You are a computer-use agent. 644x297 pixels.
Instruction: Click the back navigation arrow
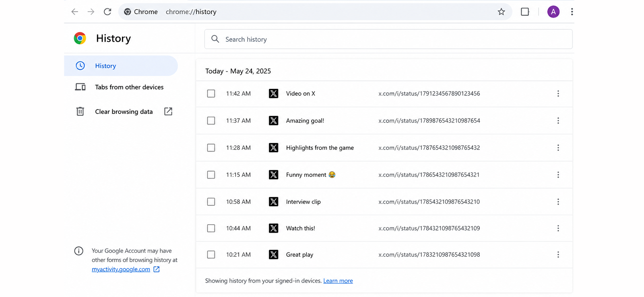click(74, 12)
